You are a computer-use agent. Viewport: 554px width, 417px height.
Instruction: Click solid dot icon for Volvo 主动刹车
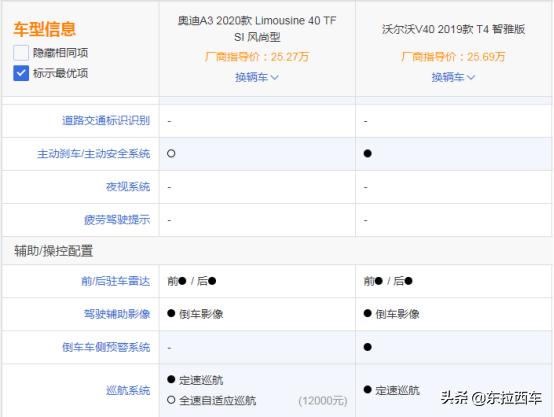(367, 153)
